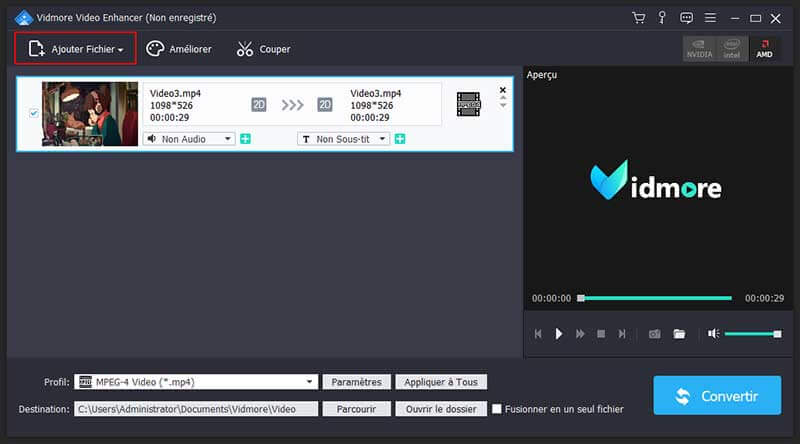
Task: Mute the preview volume speaker
Action: pyautogui.click(x=713, y=333)
